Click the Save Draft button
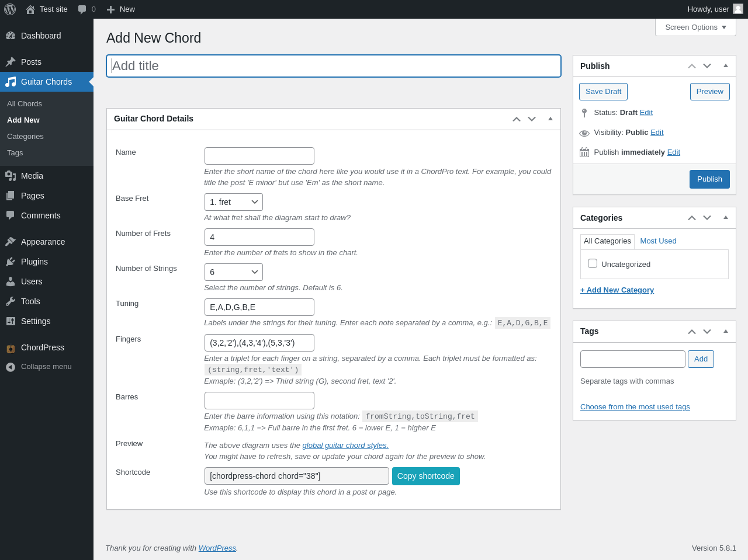The image size is (748, 560). point(603,92)
